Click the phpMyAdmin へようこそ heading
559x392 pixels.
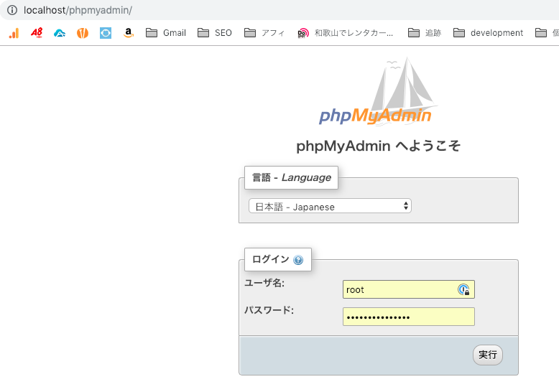[x=378, y=146]
